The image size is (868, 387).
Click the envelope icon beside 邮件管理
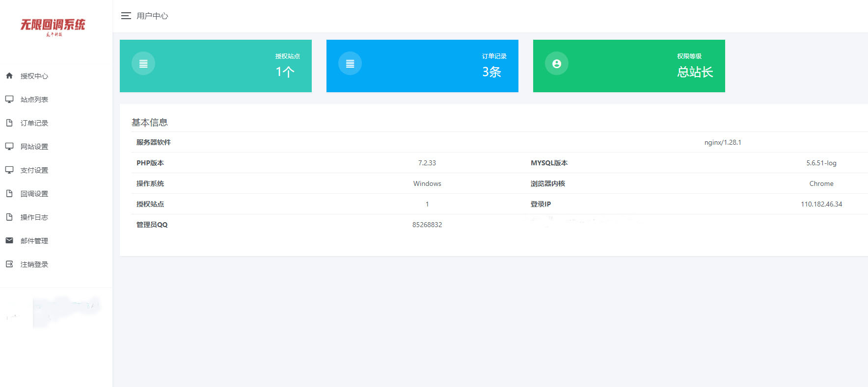(x=9, y=240)
